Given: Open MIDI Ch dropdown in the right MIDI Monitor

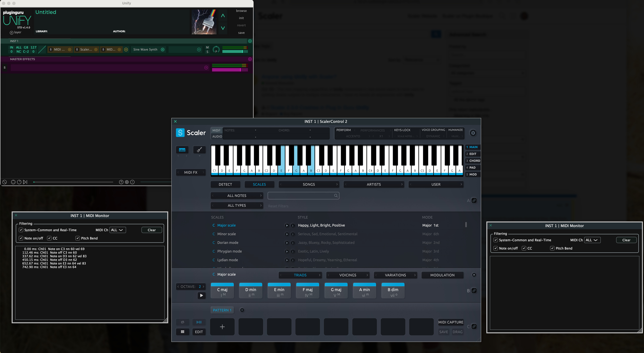Looking at the screenshot, I should click(592, 240).
